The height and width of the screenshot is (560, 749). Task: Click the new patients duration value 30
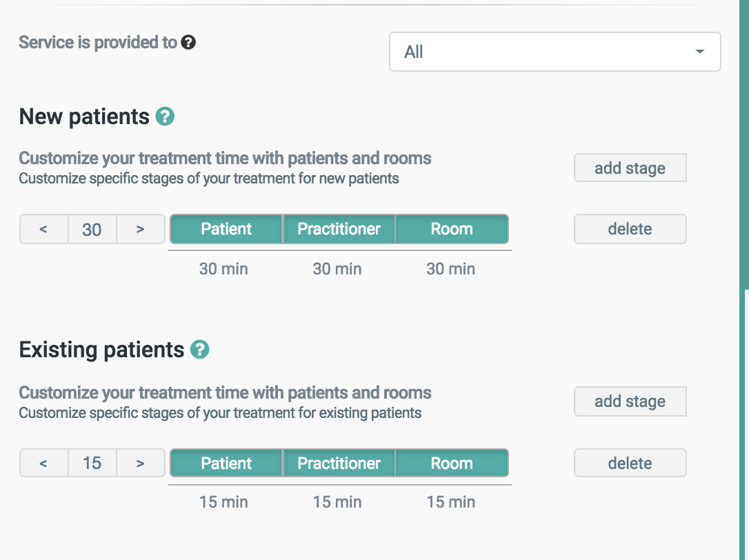tap(92, 229)
